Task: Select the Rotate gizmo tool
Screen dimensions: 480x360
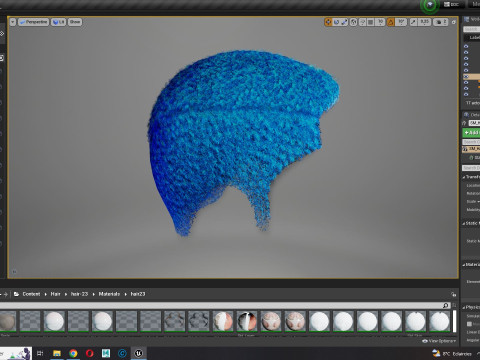Action: [336, 22]
